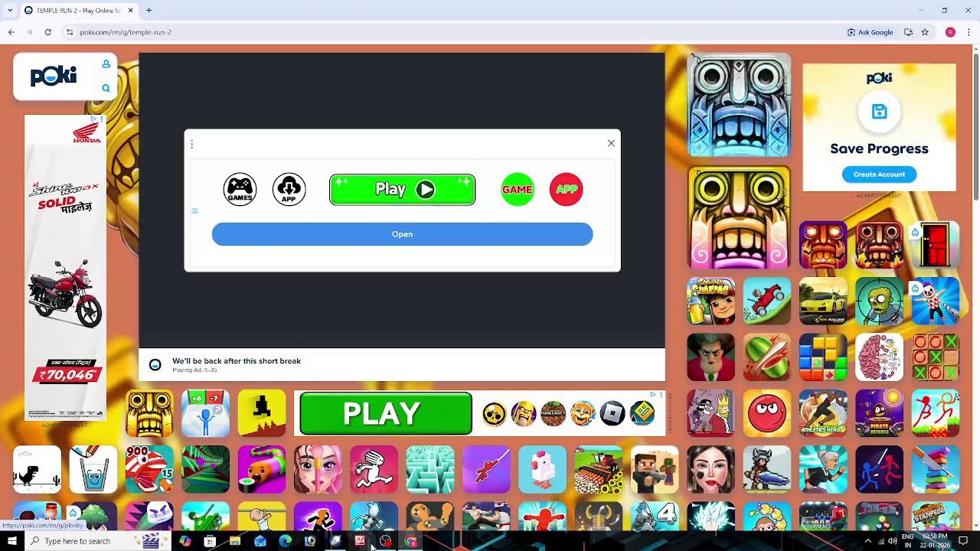
Task: Open the colorful block puzzle game tile
Action: pos(823,357)
